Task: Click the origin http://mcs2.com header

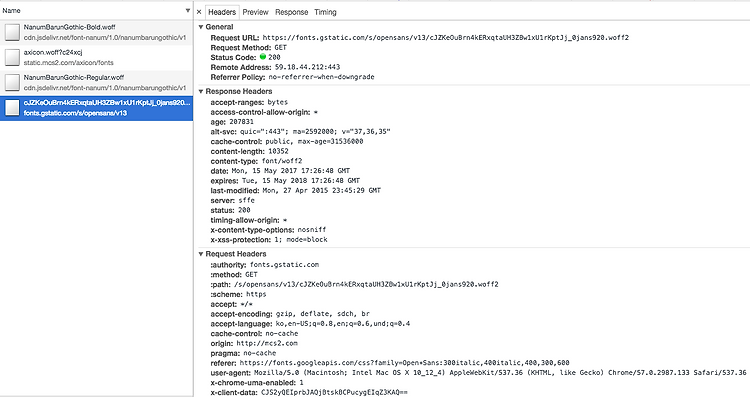Action: pos(254,343)
